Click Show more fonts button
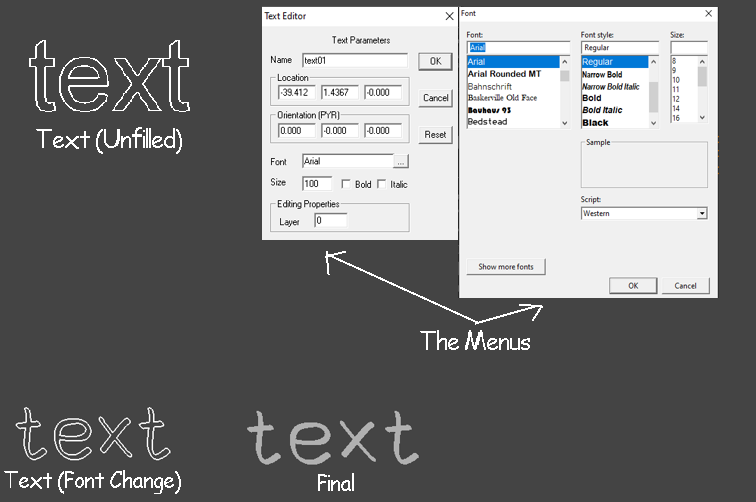The height and width of the screenshot is (502, 756). click(x=506, y=267)
